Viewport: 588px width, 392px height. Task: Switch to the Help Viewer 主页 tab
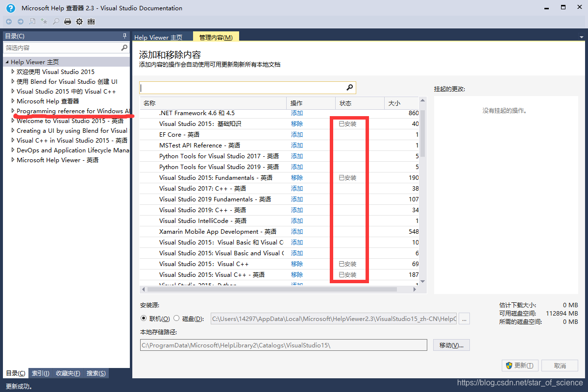[x=158, y=37]
